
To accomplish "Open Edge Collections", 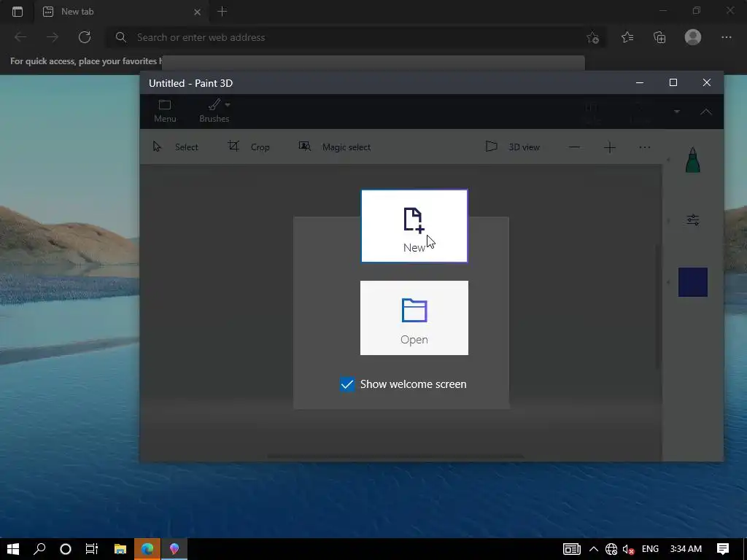I will (659, 37).
